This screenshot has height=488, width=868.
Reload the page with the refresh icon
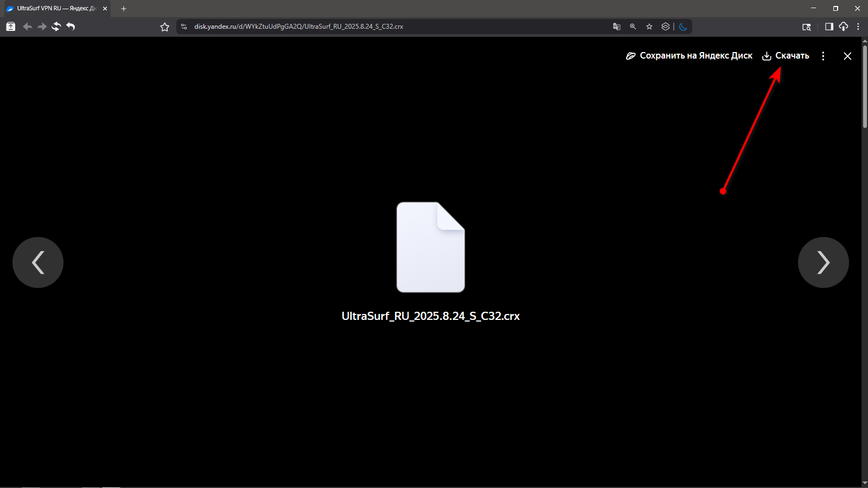(x=56, y=27)
